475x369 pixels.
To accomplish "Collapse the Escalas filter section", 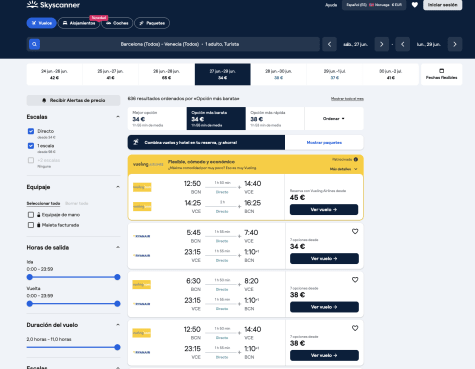I will coord(118,117).
